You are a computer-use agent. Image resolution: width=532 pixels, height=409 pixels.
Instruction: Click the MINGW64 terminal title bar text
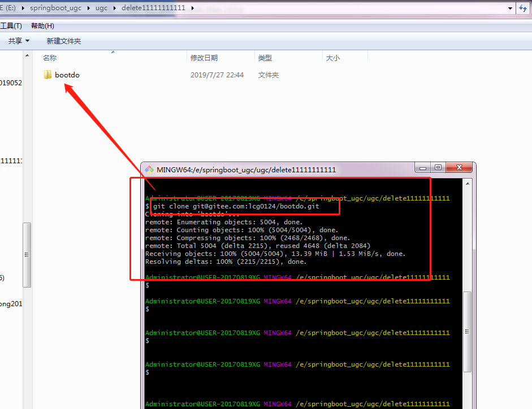pos(246,169)
